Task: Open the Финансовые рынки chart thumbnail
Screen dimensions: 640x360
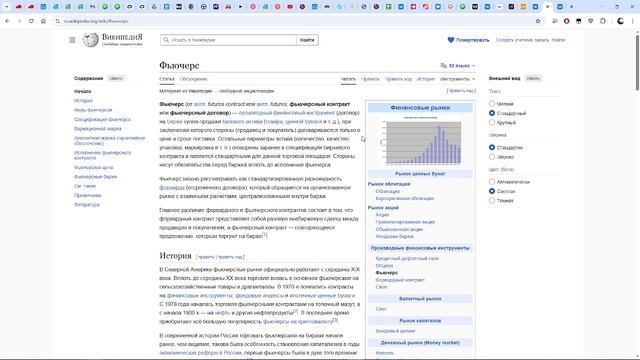Action: point(420,142)
